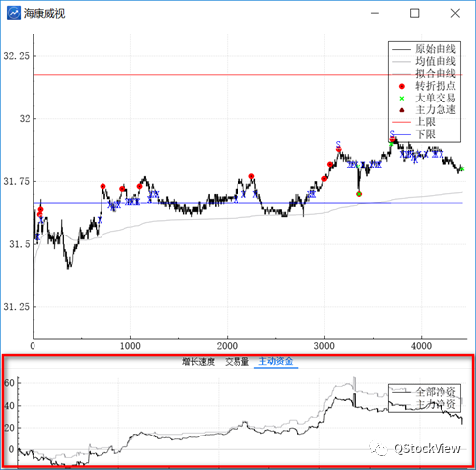
Task: Click the green marker at end of price curve
Action: pyautogui.click(x=462, y=168)
